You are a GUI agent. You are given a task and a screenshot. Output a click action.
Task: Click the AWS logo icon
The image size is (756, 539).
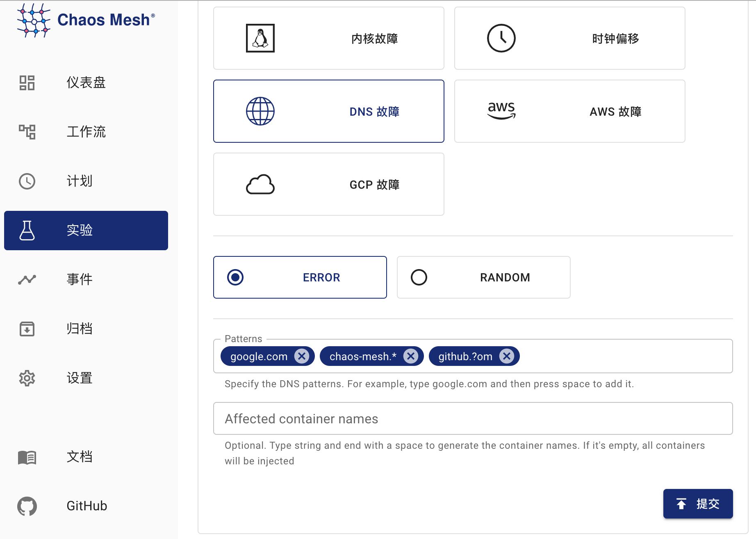[x=501, y=111]
